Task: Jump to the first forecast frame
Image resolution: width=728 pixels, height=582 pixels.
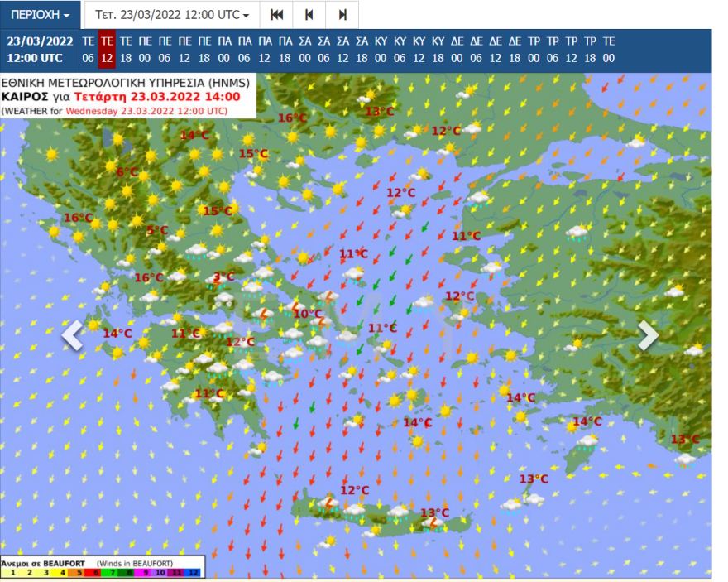Action: pos(276,15)
